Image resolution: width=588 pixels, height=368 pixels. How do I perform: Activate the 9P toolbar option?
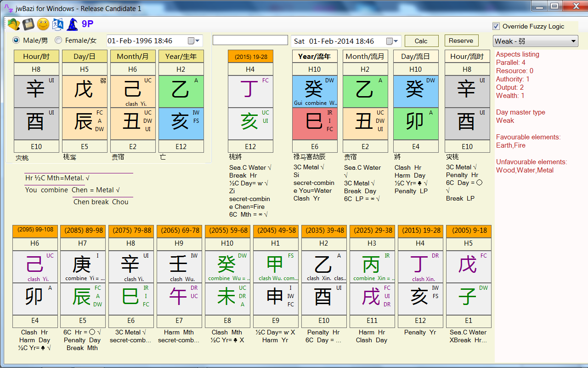click(88, 24)
